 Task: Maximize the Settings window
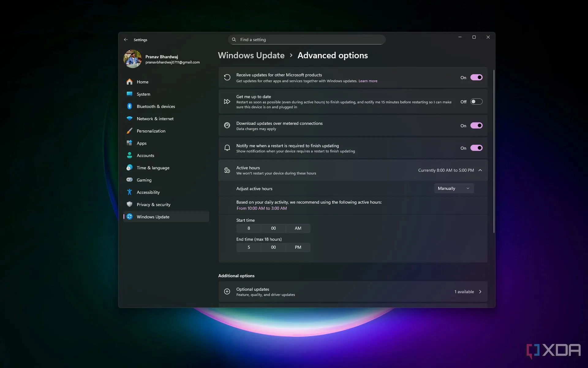pyautogui.click(x=474, y=37)
